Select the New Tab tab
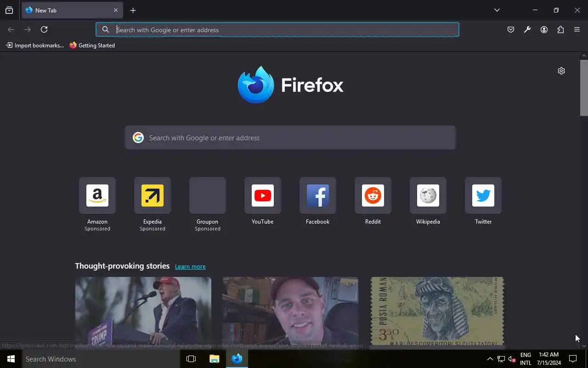Viewport: 588px width, 368px height. [72, 10]
